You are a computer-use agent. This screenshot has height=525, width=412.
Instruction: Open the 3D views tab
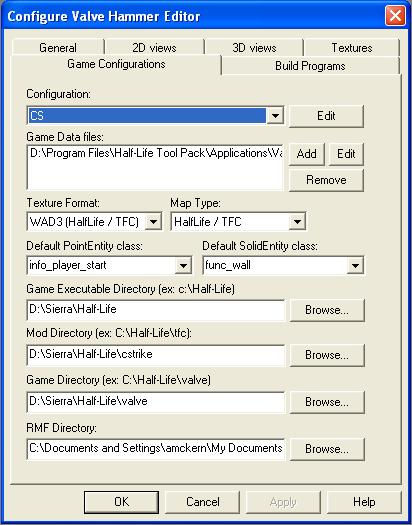pyautogui.click(x=254, y=48)
